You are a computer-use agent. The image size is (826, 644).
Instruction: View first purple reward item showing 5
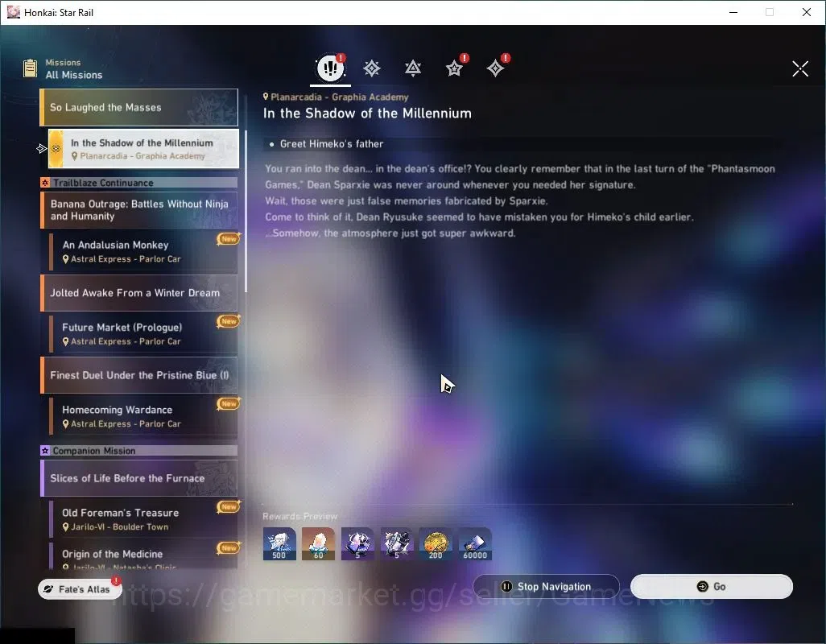[x=357, y=544]
